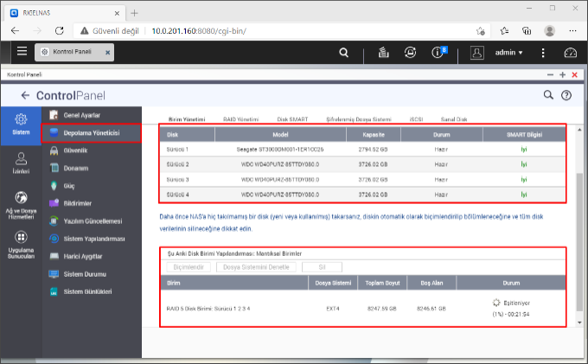
Task: Open the dashboard gauge icon
Action: (x=571, y=53)
